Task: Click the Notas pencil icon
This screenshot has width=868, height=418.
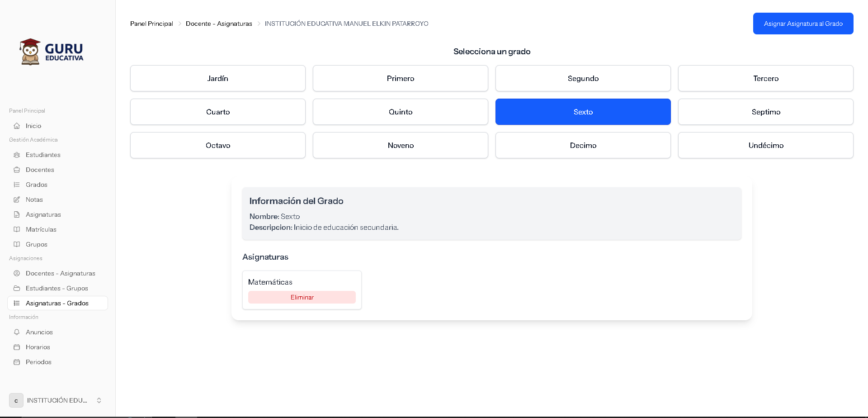Action: (17, 199)
